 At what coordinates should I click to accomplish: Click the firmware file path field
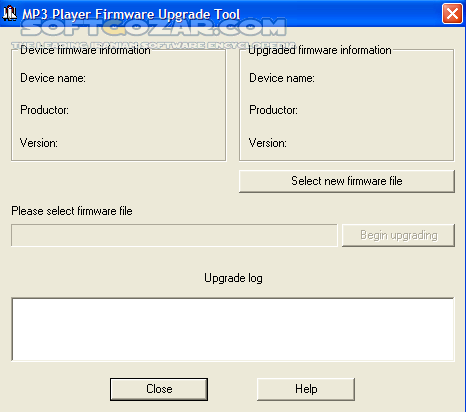174,235
